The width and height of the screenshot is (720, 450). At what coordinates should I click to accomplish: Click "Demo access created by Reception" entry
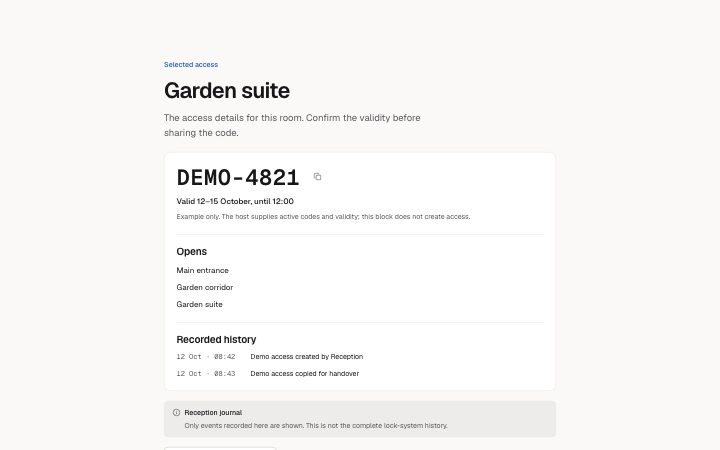[x=307, y=357]
